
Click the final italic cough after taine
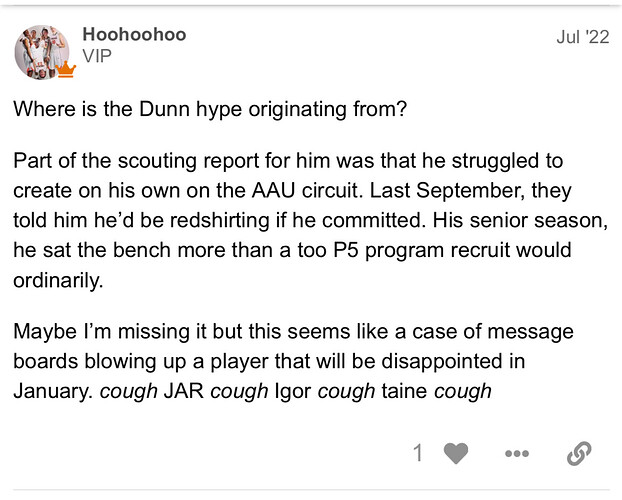(x=463, y=390)
